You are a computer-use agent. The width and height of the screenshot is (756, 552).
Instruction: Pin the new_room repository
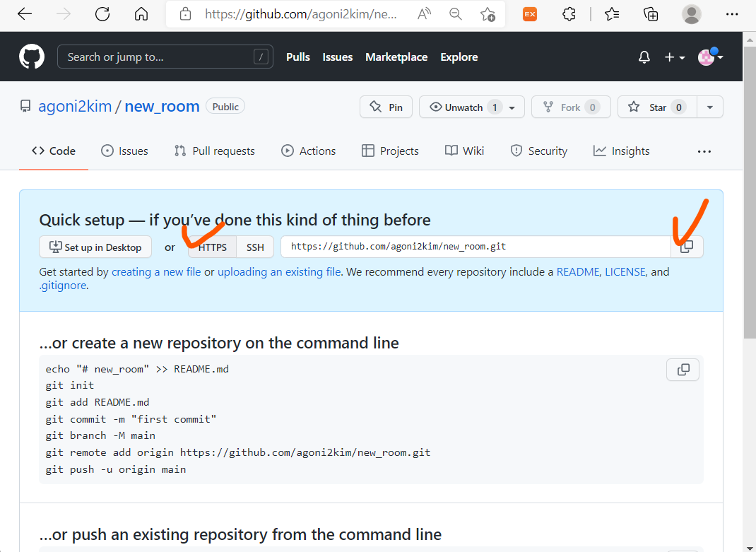click(x=386, y=107)
